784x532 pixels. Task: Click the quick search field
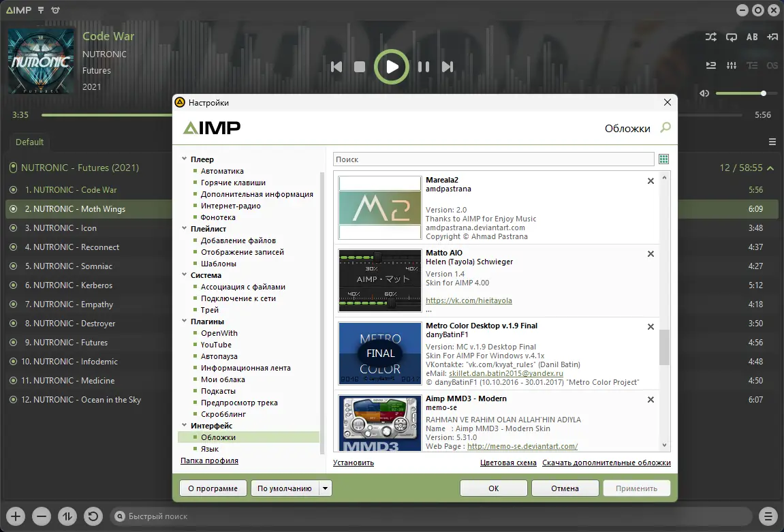(x=431, y=516)
